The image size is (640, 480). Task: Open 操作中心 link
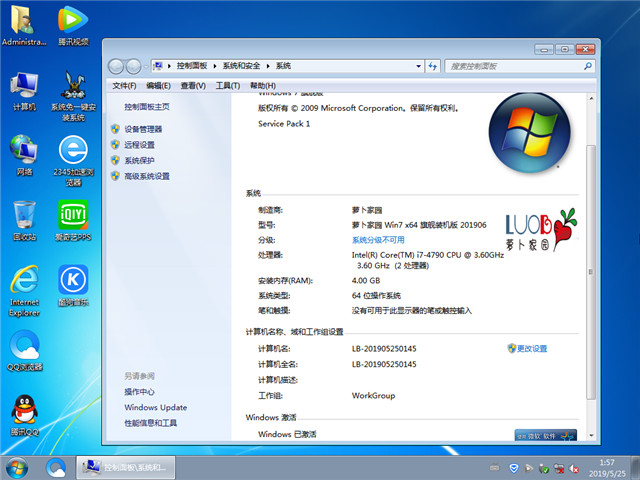click(x=139, y=391)
